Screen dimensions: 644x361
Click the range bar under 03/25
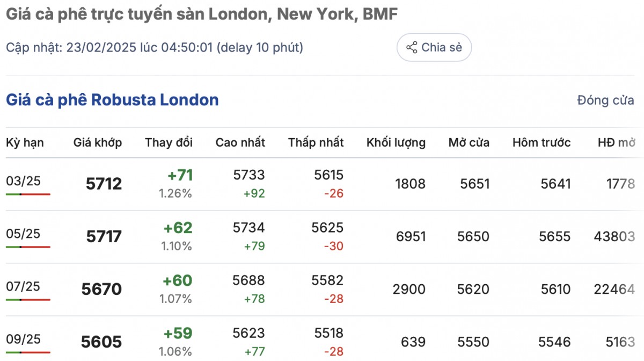pyautogui.click(x=28, y=194)
